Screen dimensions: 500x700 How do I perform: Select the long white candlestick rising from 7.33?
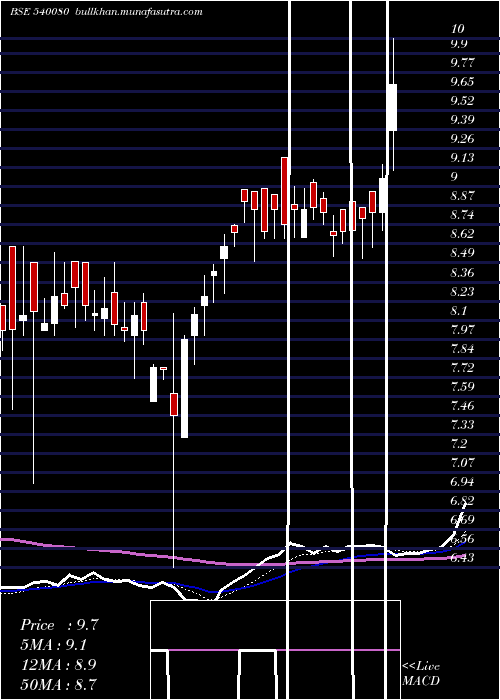pyautogui.click(x=184, y=388)
